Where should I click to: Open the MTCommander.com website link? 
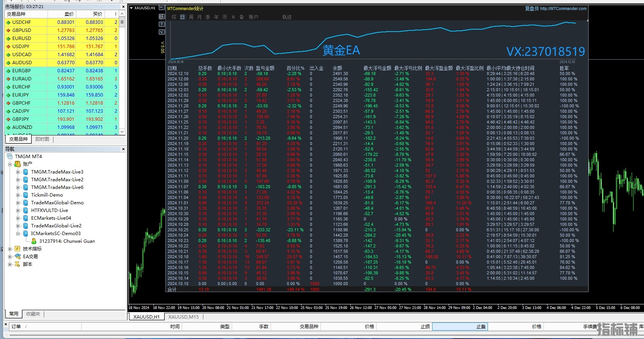563,8
